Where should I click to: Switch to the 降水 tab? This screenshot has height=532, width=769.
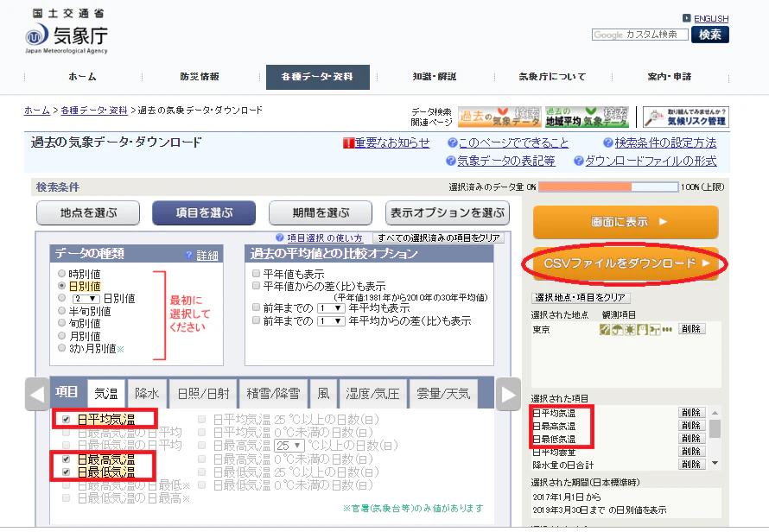(147, 394)
